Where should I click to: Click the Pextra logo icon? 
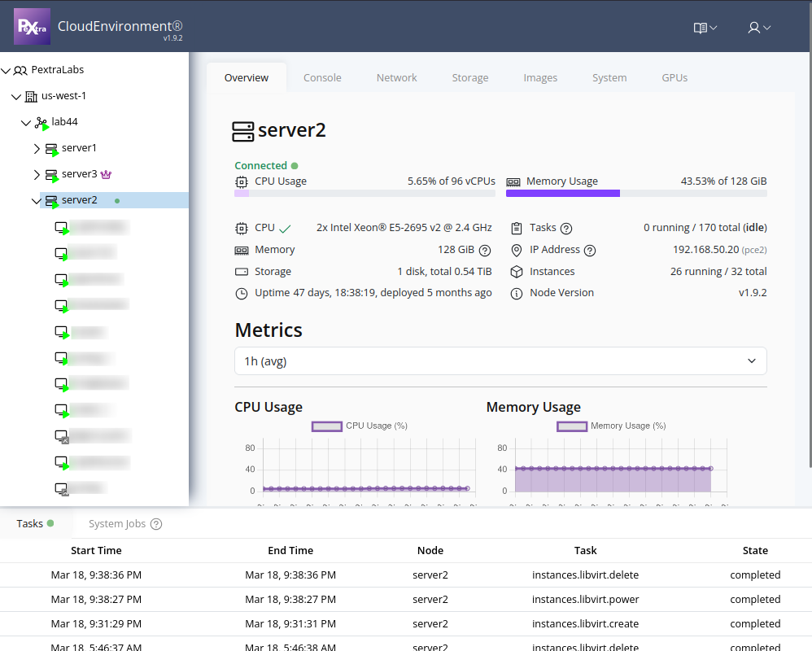[x=32, y=26]
